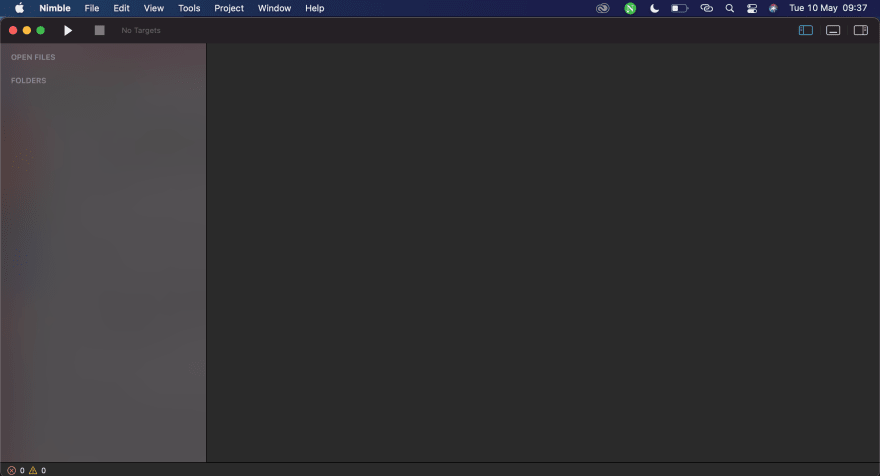Toggle the bottom panel
This screenshot has width=880, height=476.
click(x=833, y=30)
